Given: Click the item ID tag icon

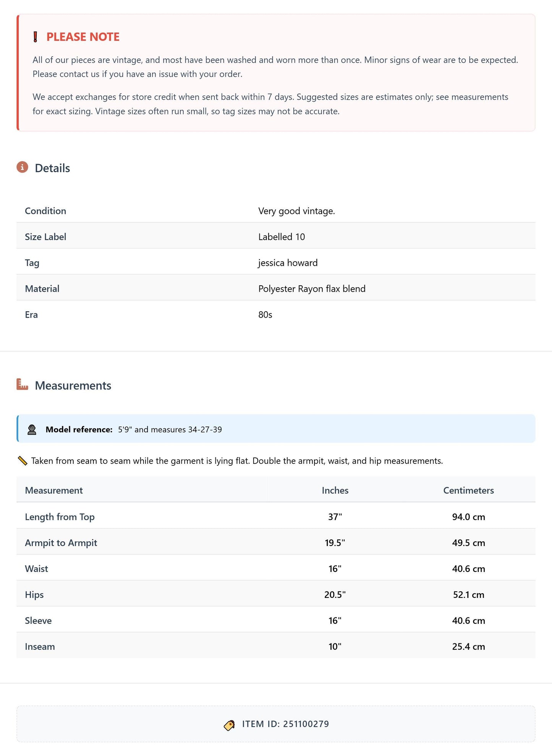Looking at the screenshot, I should click(229, 725).
